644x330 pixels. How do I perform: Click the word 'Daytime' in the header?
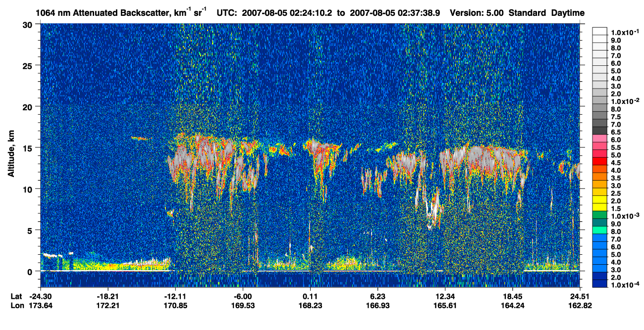[568, 12]
